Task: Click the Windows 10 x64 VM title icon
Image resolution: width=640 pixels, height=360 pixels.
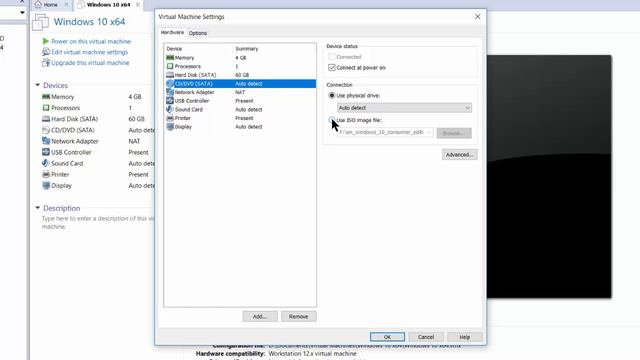Action: coord(40,22)
